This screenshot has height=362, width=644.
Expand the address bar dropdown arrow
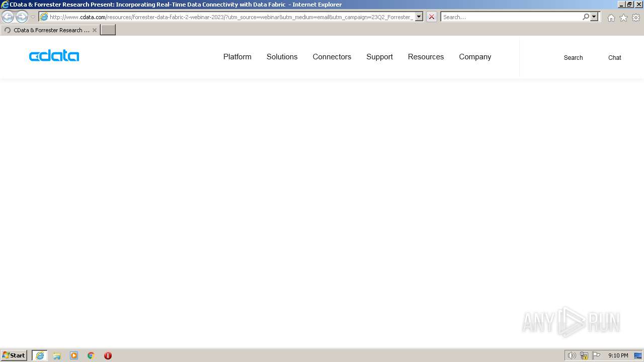point(419,17)
